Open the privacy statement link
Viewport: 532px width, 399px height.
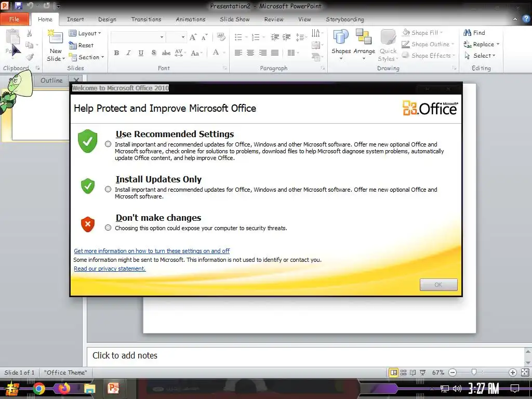(x=110, y=269)
